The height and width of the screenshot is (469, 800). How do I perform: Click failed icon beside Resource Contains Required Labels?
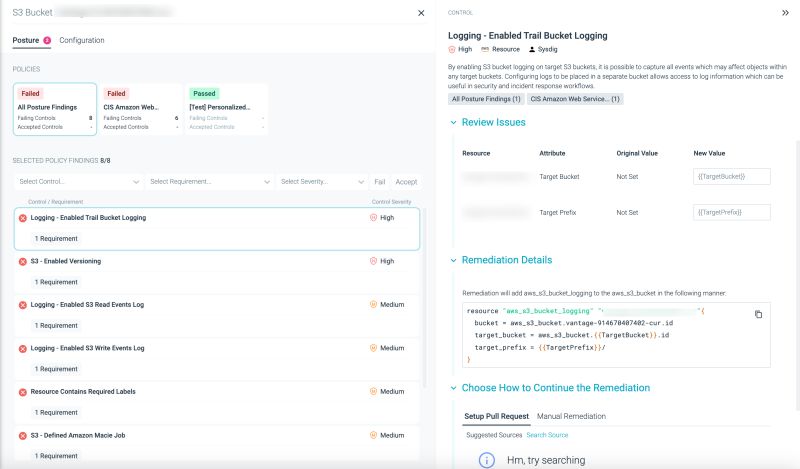tap(23, 392)
